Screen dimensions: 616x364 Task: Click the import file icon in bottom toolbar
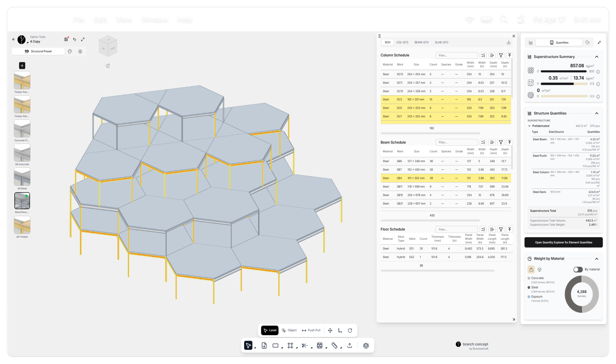pyautogui.click(x=264, y=346)
